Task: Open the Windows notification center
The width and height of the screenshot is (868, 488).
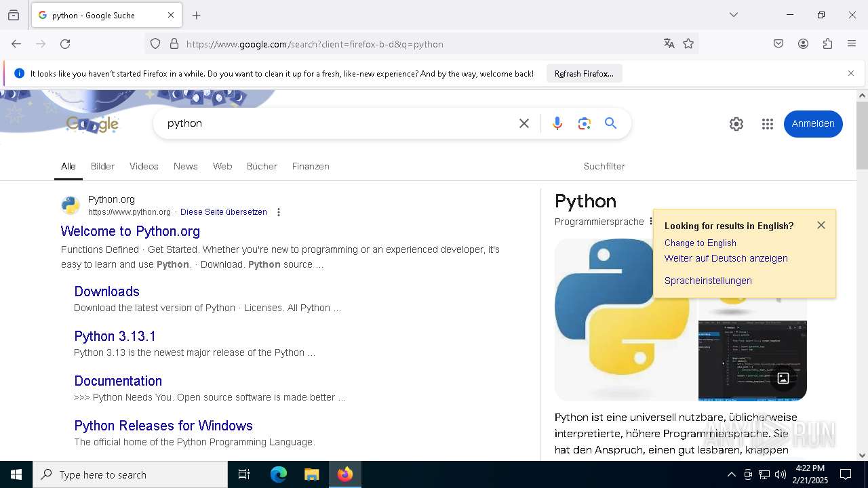Action: click(846, 474)
